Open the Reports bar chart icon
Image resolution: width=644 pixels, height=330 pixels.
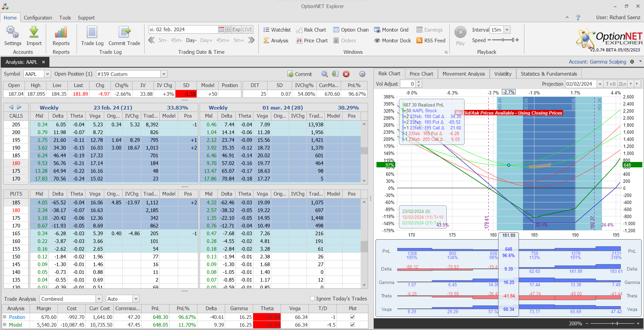(x=61, y=32)
